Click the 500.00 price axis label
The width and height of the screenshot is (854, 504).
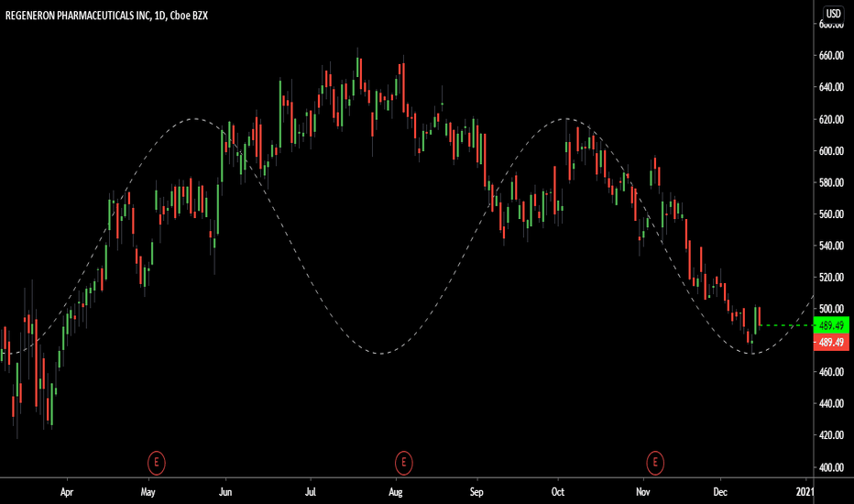click(x=832, y=309)
